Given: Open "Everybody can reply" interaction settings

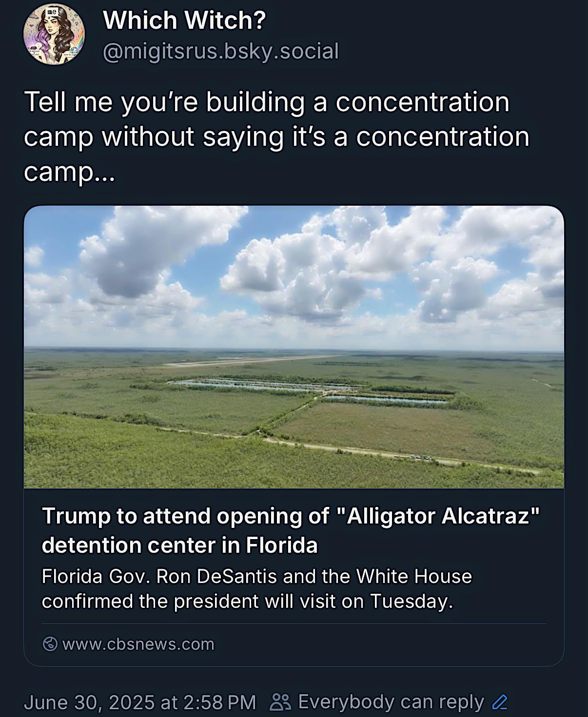Looking at the screenshot, I should (391, 702).
